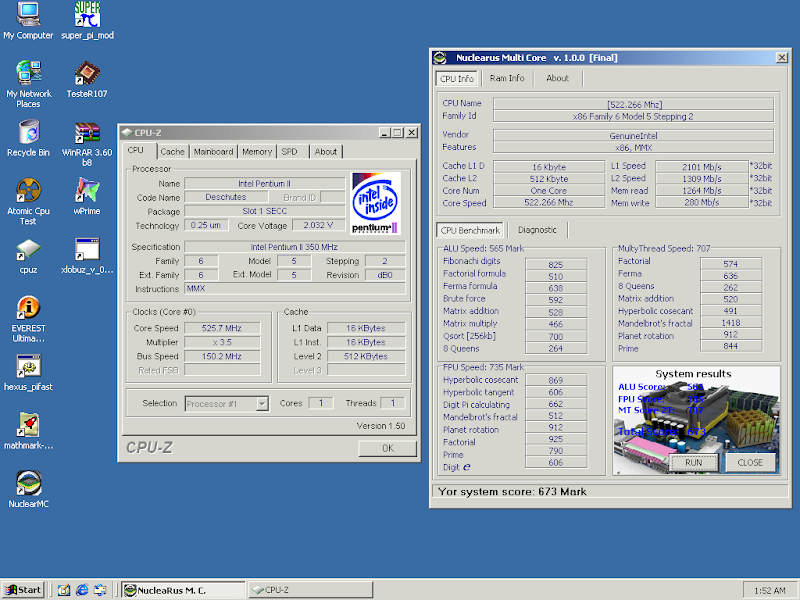Switch to the Mainboard tab in CPU-Z

click(x=213, y=152)
